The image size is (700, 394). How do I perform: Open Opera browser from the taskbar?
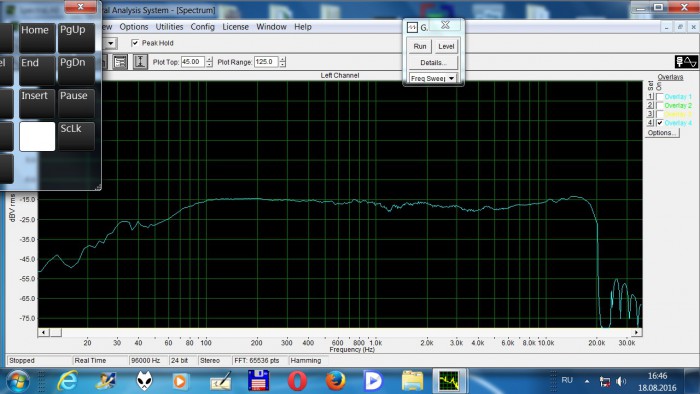pos(297,381)
